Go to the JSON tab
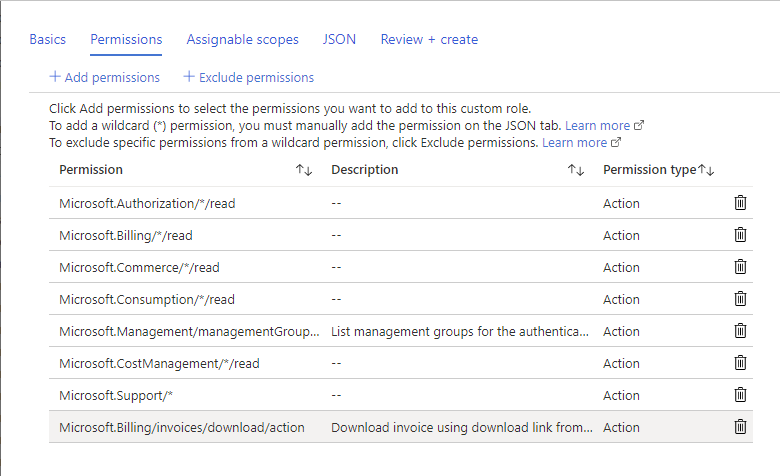 click(339, 40)
